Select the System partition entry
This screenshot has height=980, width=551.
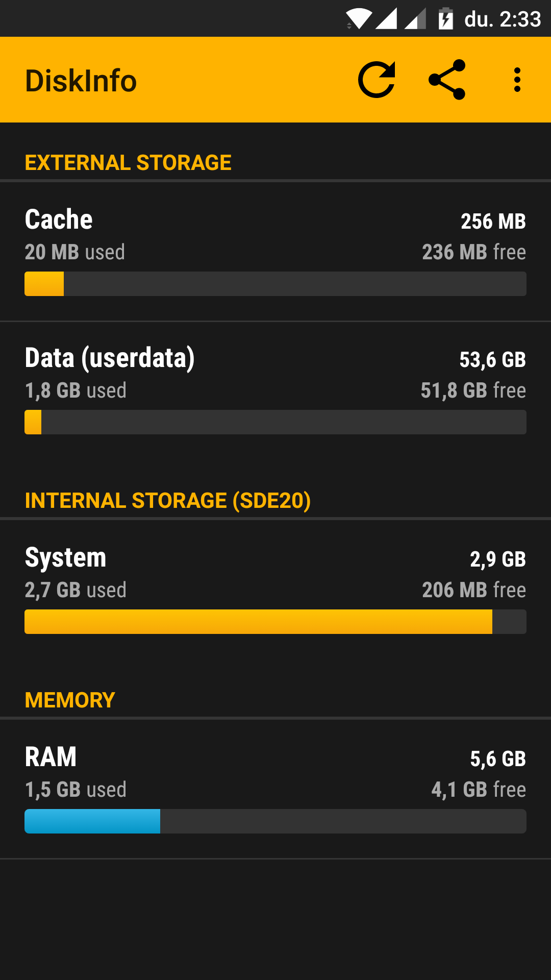275,573
